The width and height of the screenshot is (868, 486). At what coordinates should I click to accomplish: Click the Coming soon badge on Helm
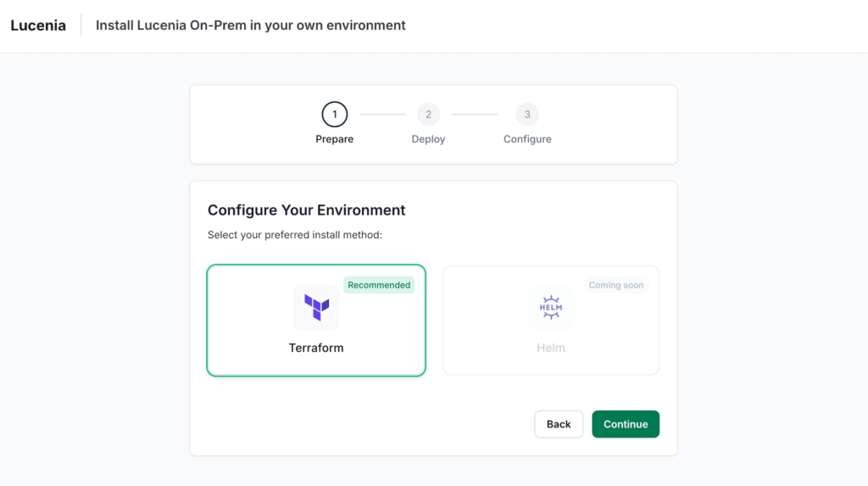(x=616, y=285)
